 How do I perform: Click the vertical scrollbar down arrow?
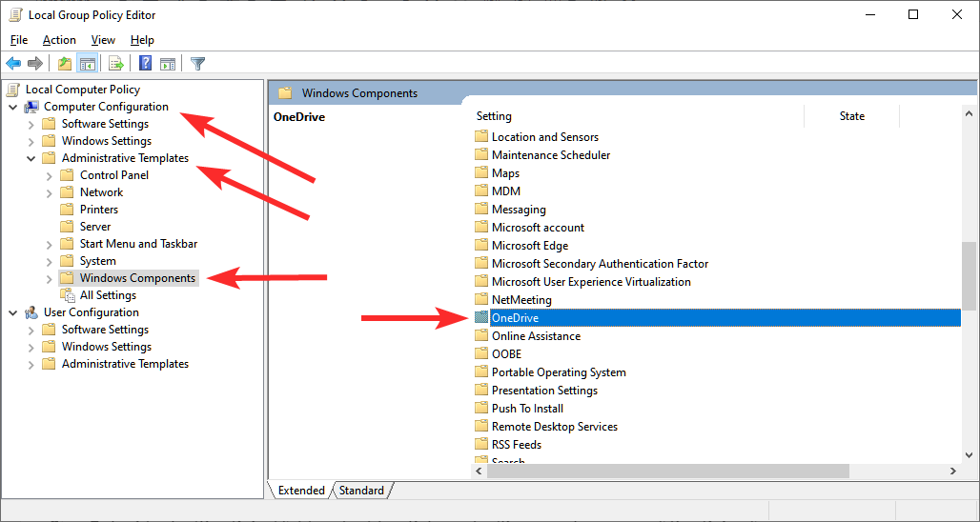[969, 454]
